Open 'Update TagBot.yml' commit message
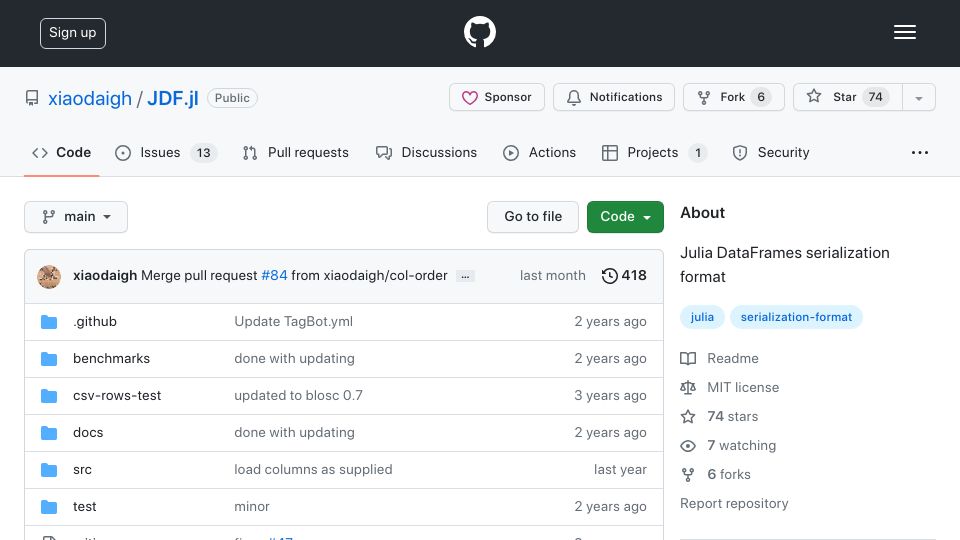This screenshot has width=960, height=540. click(x=293, y=321)
